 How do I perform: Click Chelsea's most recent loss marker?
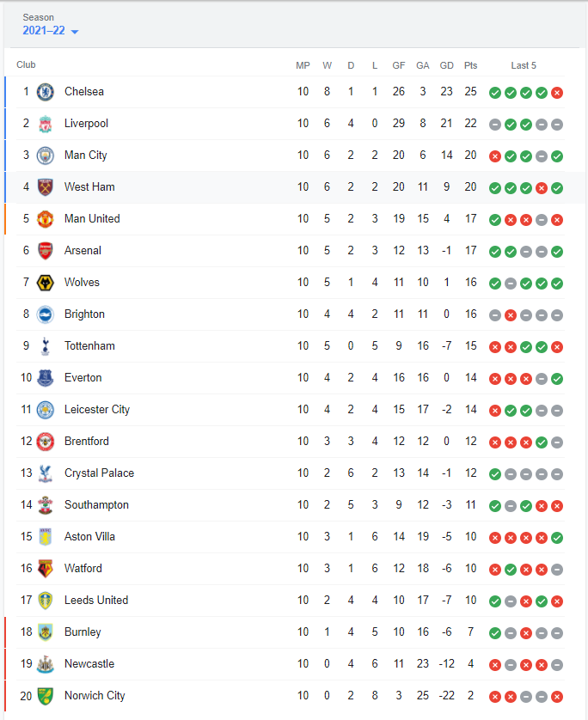coord(557,93)
